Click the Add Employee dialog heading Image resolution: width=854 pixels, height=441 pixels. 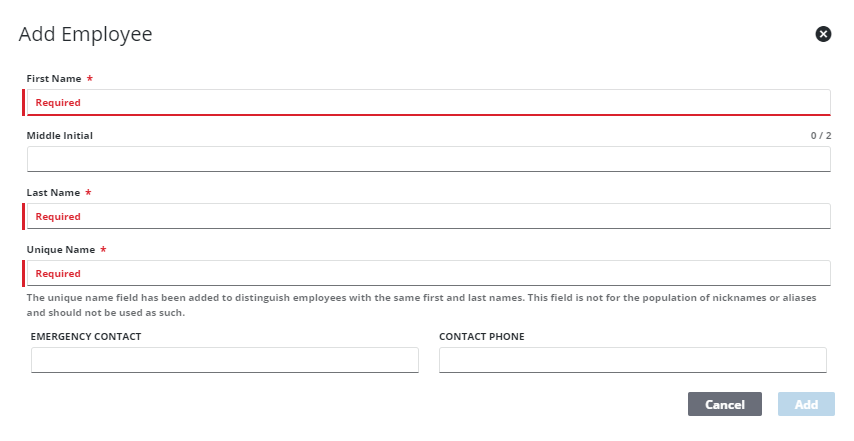point(86,34)
